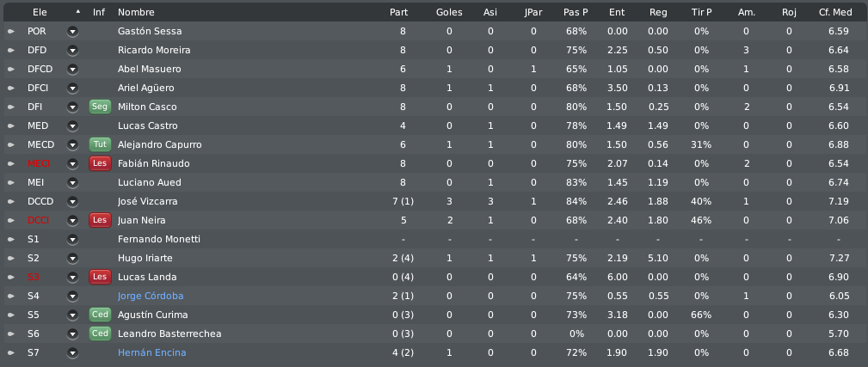Image resolution: width=868 pixels, height=367 pixels.
Task: Click the Les badge next to Juan Neira
Action: [x=100, y=220]
